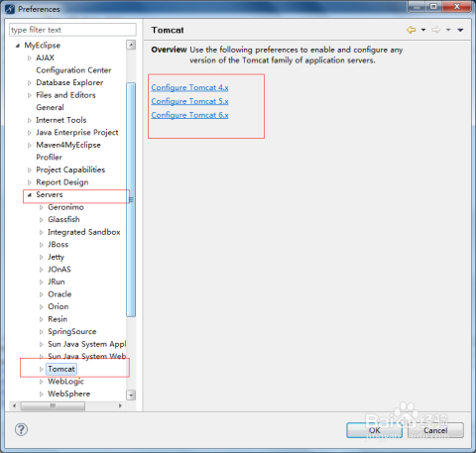
Task: Select Oracle server item
Action: 59,294
